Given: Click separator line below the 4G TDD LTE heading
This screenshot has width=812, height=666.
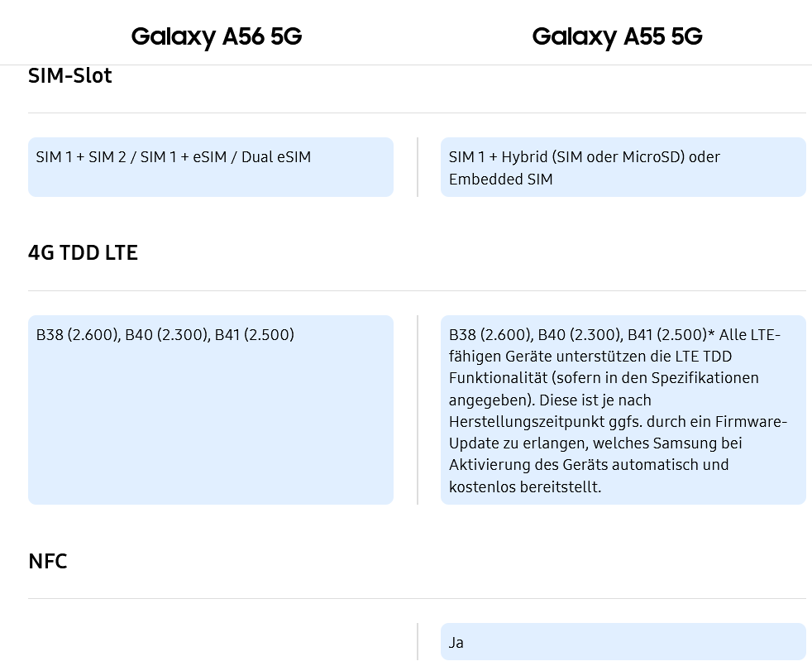Looking at the screenshot, I should pos(417,290).
